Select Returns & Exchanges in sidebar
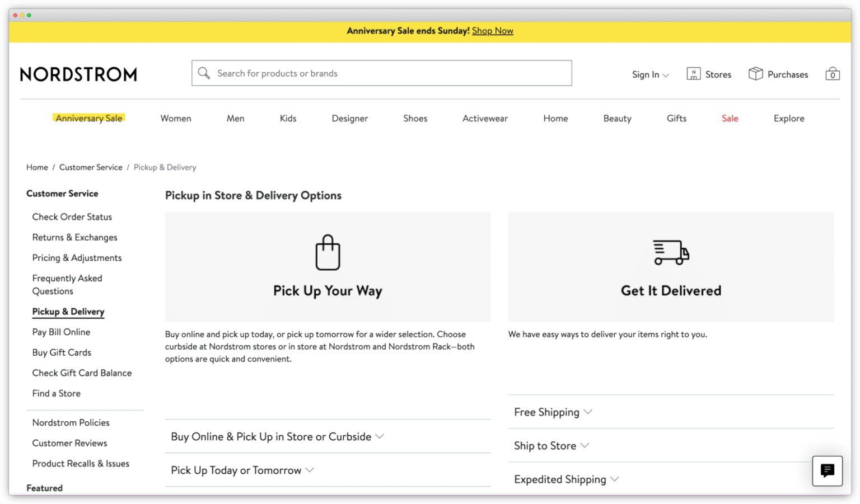The height and width of the screenshot is (504, 860). [x=74, y=237]
